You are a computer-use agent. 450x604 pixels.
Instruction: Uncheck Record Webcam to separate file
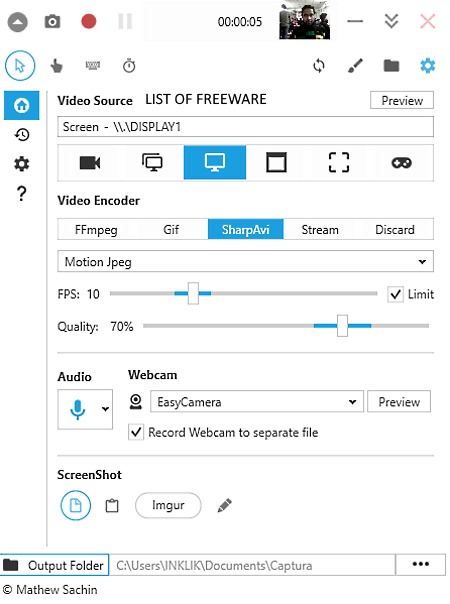pyautogui.click(x=136, y=432)
